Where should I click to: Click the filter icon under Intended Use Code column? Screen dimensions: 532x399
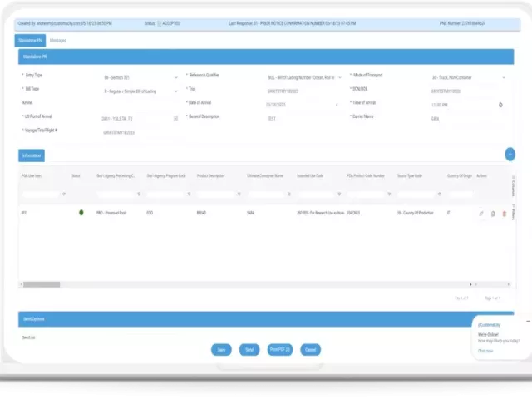point(339,194)
